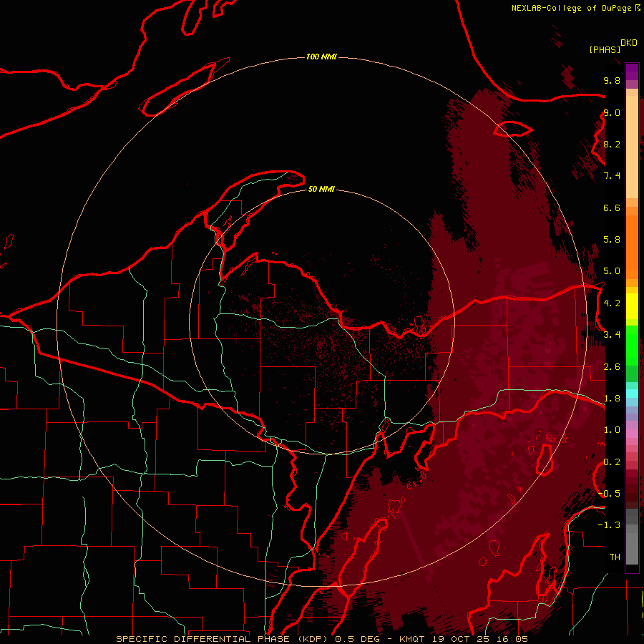The width and height of the screenshot is (644, 644).
Task: Click the 9.0 value on the color scale
Action: (x=612, y=112)
